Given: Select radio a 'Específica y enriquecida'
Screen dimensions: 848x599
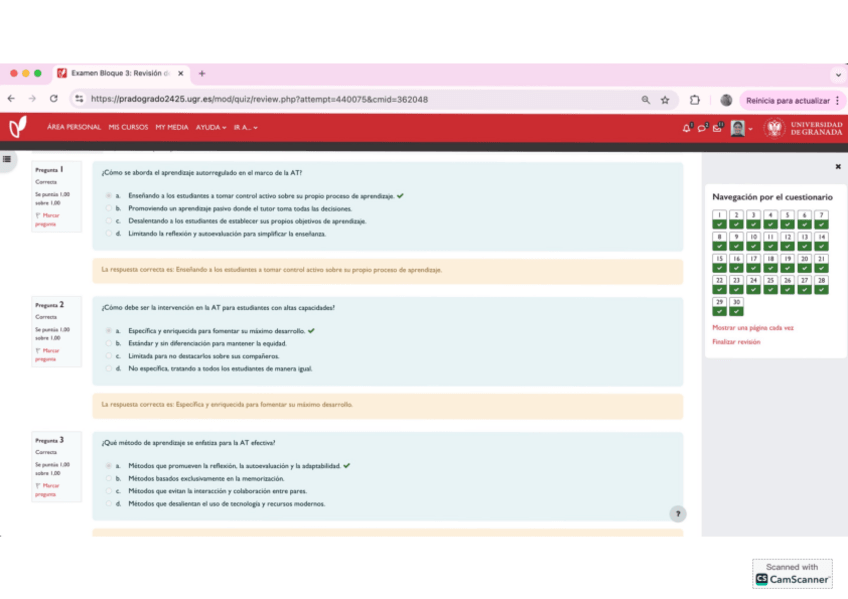Looking at the screenshot, I should coord(109,330).
